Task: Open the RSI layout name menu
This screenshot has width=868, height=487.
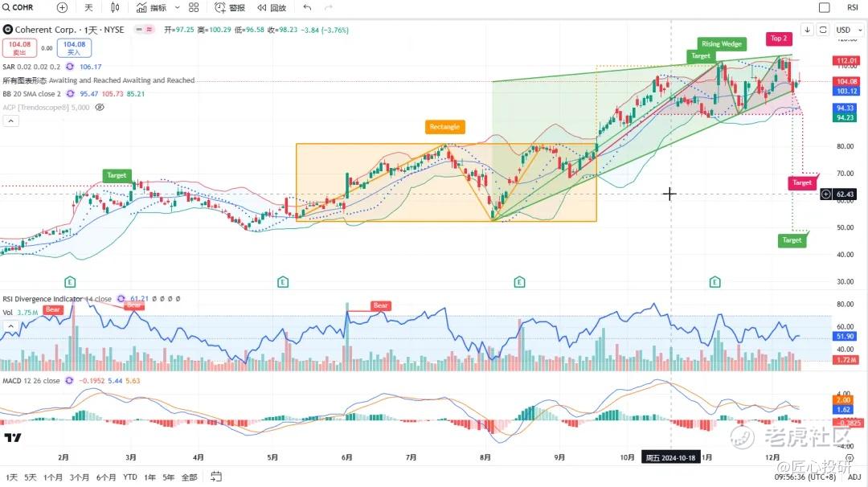Action: tap(853, 7)
